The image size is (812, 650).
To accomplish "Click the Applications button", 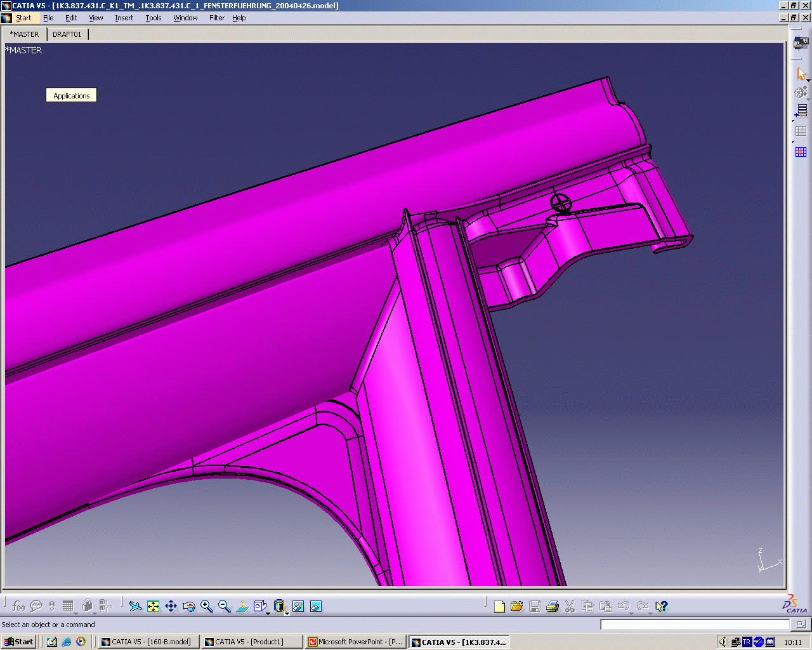I will (71, 96).
